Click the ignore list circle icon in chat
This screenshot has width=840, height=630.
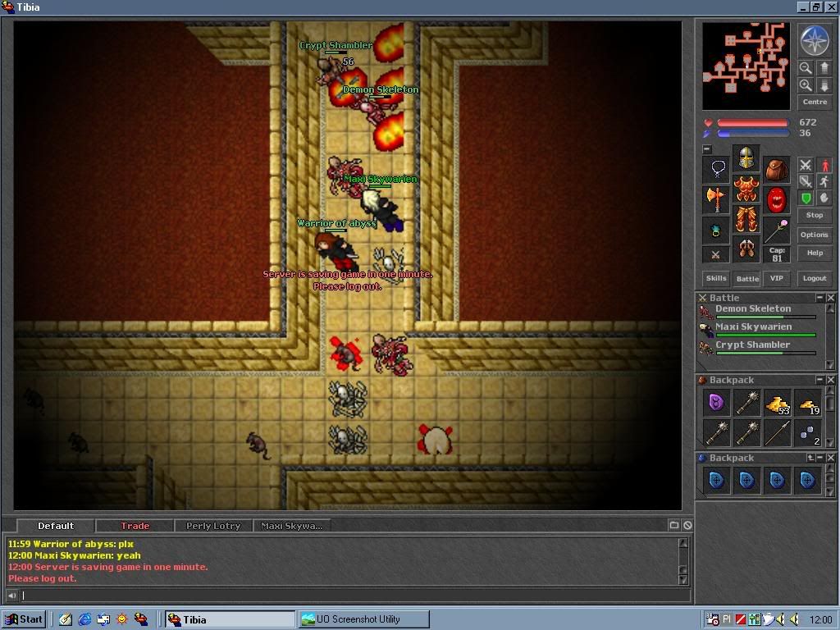click(687, 525)
